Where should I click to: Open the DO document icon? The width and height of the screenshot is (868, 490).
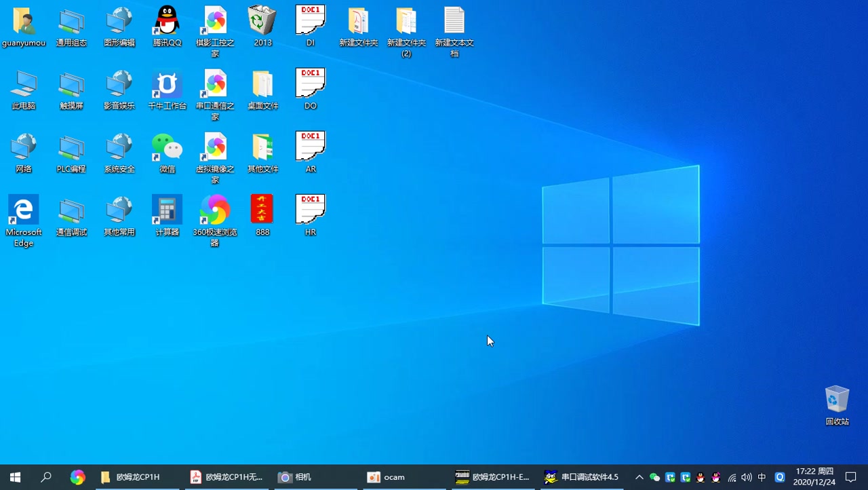coord(311,90)
